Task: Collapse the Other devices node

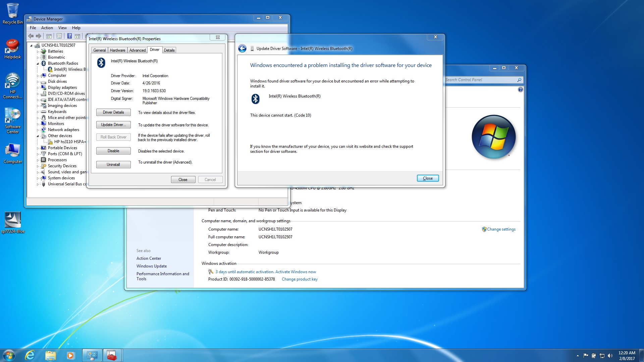Action: coord(38,136)
